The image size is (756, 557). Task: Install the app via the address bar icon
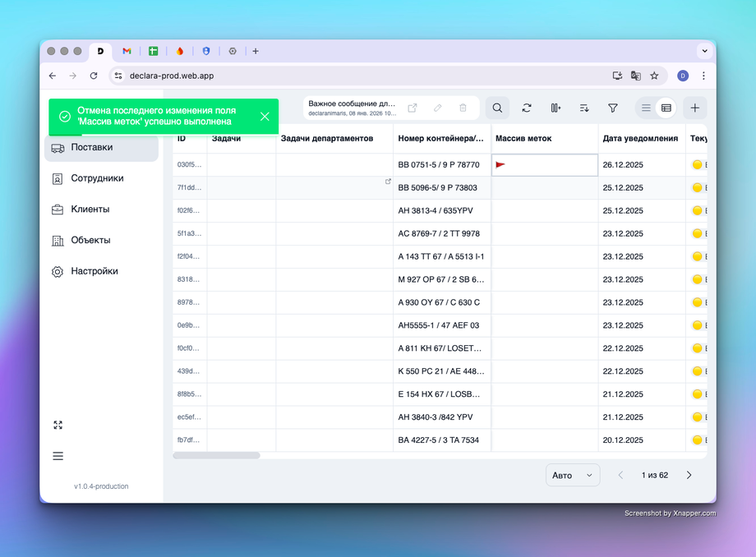point(617,76)
